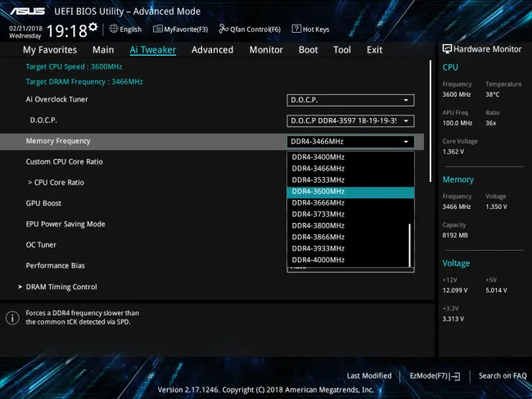The width and height of the screenshot is (532, 399).
Task: Select the Ai Overclock Tuner label
Action: pos(56,99)
